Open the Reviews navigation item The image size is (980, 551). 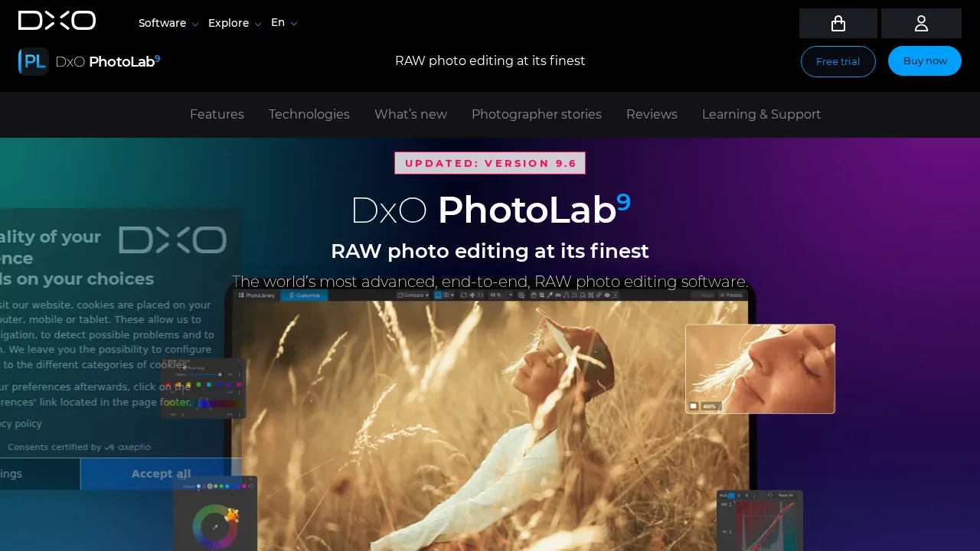click(652, 114)
